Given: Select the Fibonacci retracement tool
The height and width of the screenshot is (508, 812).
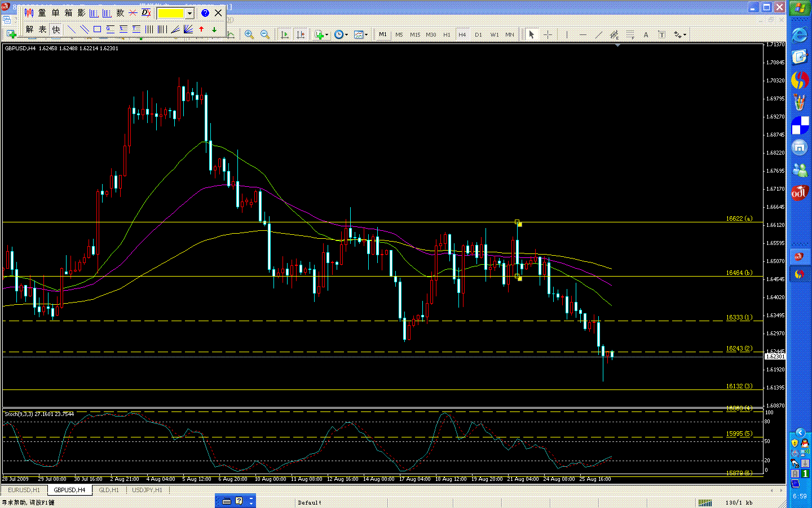Looking at the screenshot, I should click(630, 34).
